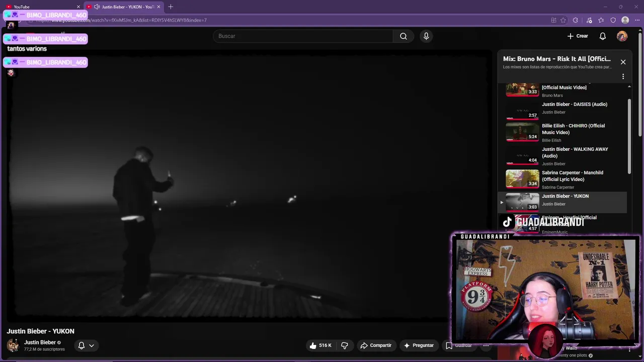Open browser settings and more menu
The image size is (644, 362).
click(637, 20)
